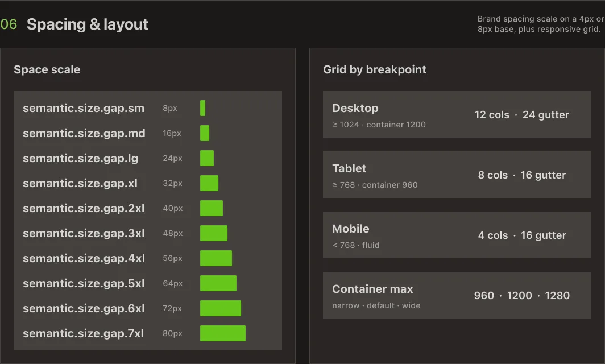Select token semantic.size.gap.6xl

[84, 308]
